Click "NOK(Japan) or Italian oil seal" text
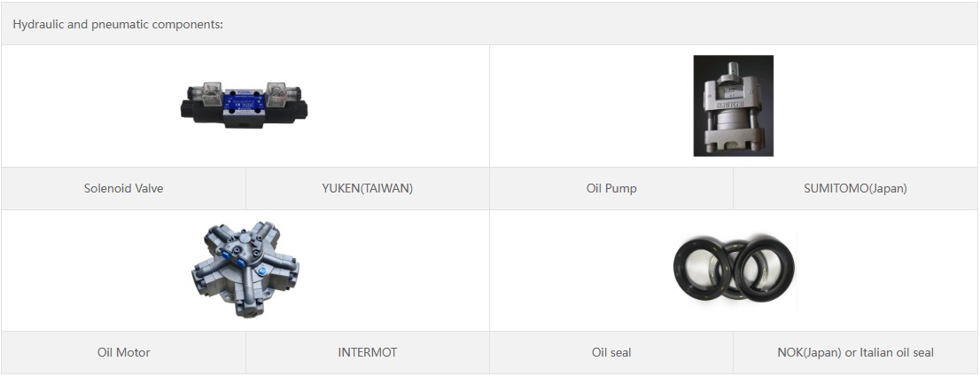Screen dimensions: 980x377 [855, 352]
